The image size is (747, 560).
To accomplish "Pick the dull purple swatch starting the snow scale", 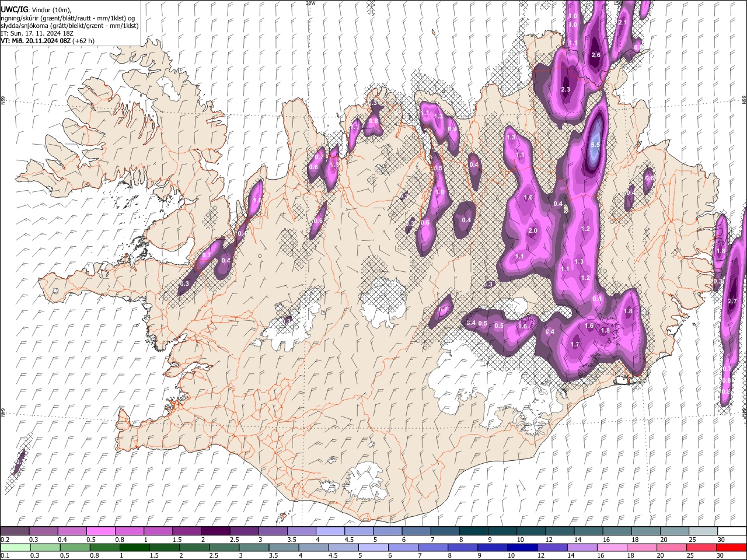I will [x=15, y=531].
